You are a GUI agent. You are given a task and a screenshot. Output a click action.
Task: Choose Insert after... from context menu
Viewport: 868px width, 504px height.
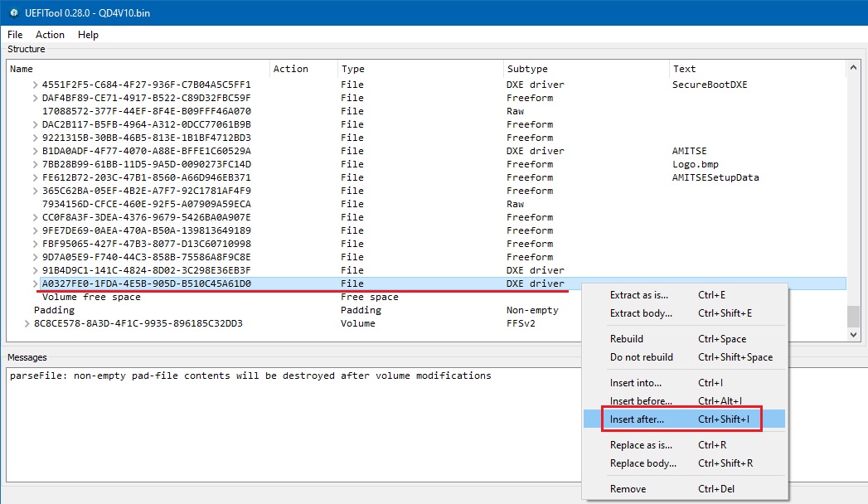point(684,419)
